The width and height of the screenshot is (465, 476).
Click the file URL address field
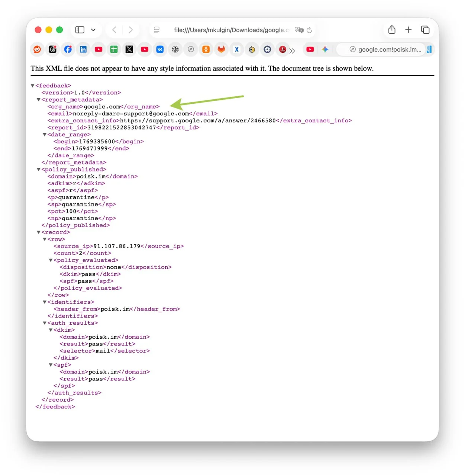coord(230,30)
